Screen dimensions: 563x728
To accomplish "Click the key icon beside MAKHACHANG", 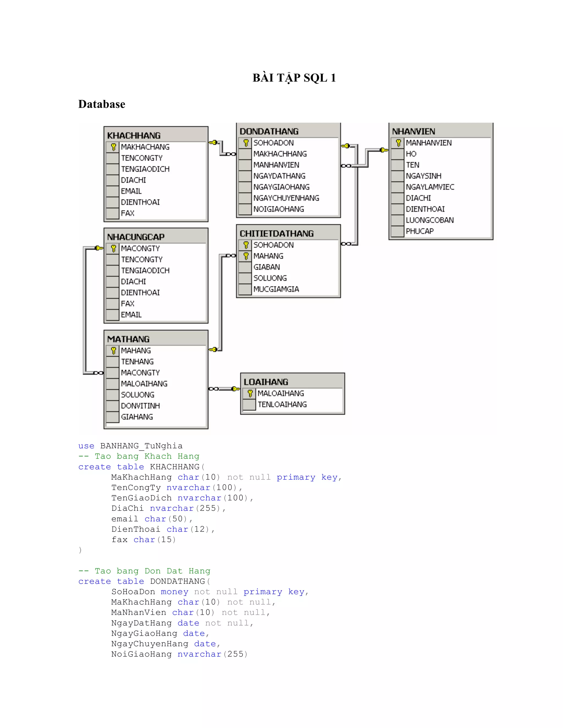I will click(114, 147).
